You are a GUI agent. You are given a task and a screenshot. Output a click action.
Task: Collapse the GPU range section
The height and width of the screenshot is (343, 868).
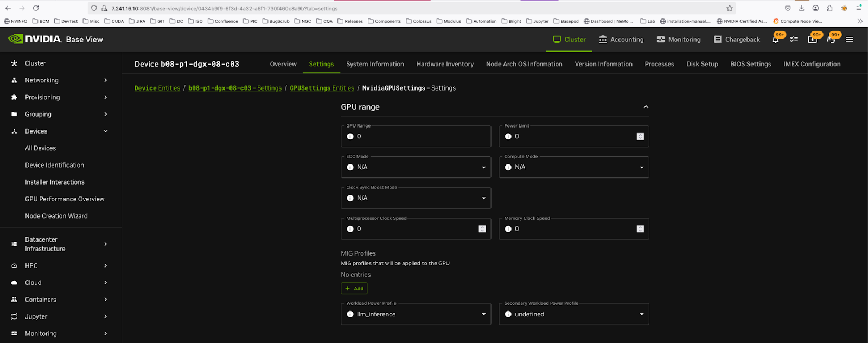[646, 107]
